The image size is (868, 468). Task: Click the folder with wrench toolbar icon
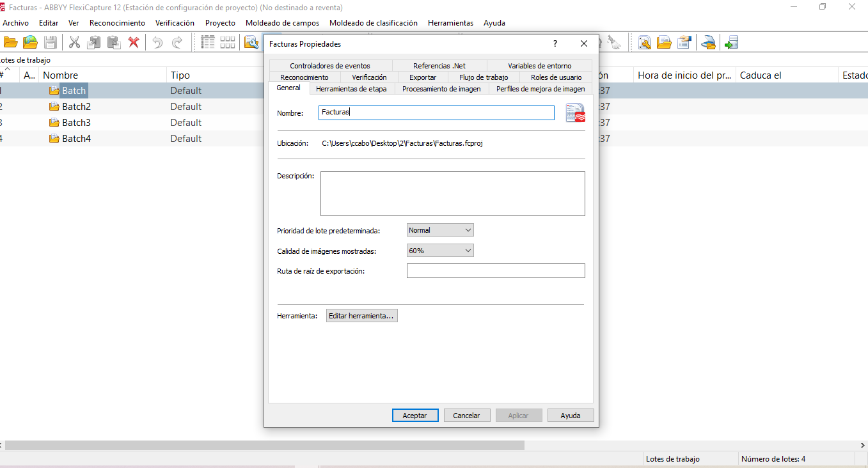(251, 42)
